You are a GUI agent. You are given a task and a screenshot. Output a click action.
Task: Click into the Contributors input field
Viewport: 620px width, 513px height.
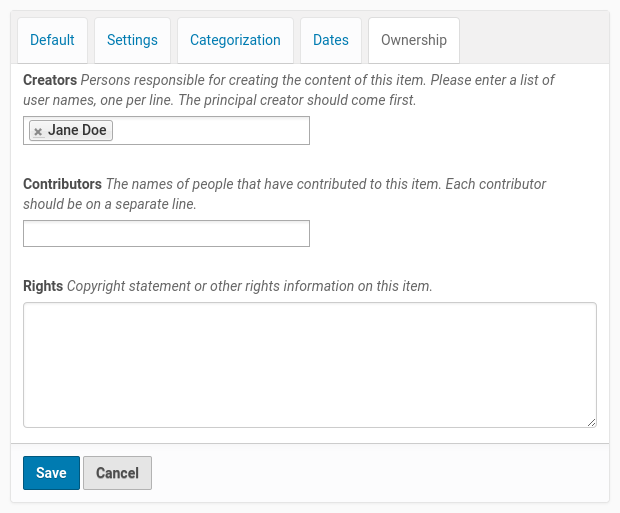[166, 234]
